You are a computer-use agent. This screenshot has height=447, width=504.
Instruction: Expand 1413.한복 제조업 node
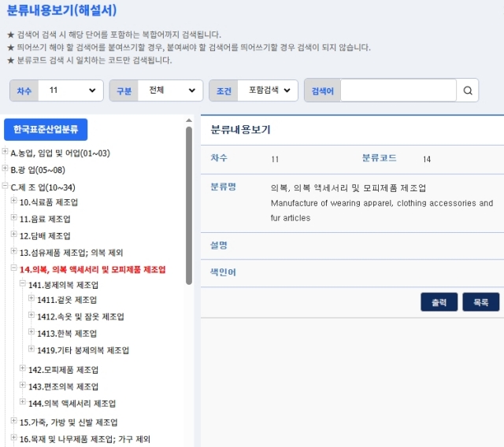point(31,331)
